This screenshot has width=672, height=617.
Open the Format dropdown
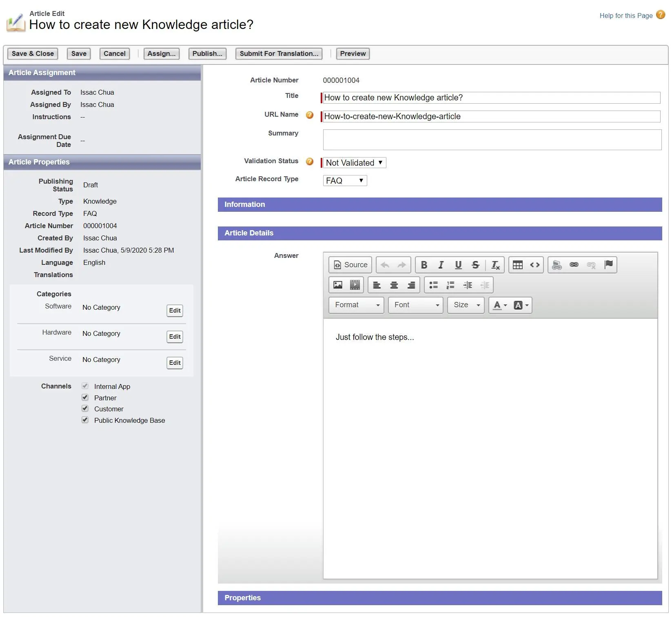(x=356, y=305)
